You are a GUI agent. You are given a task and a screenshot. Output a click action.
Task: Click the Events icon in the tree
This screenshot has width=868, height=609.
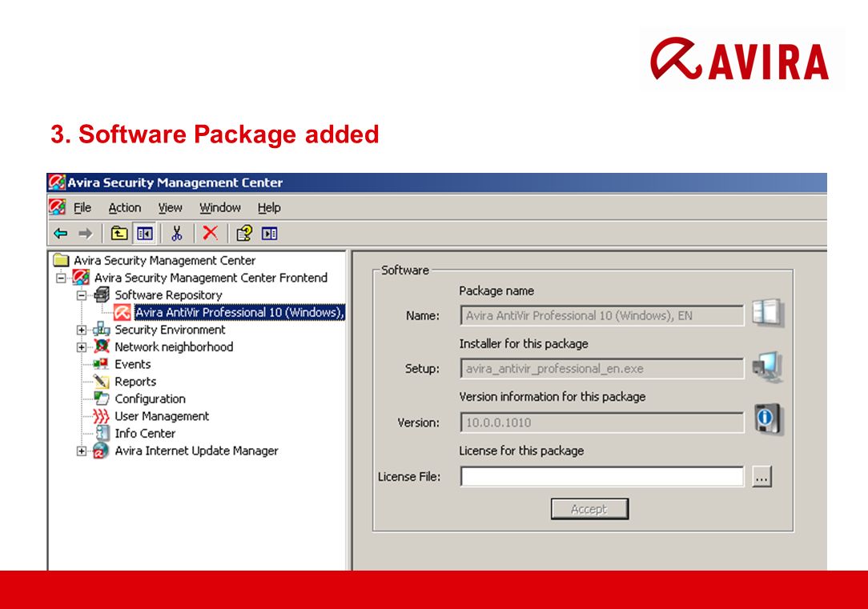pos(101,364)
